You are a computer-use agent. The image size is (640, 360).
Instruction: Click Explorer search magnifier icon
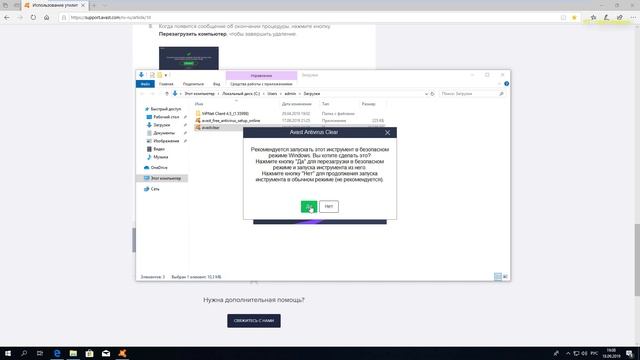[x=501, y=94]
